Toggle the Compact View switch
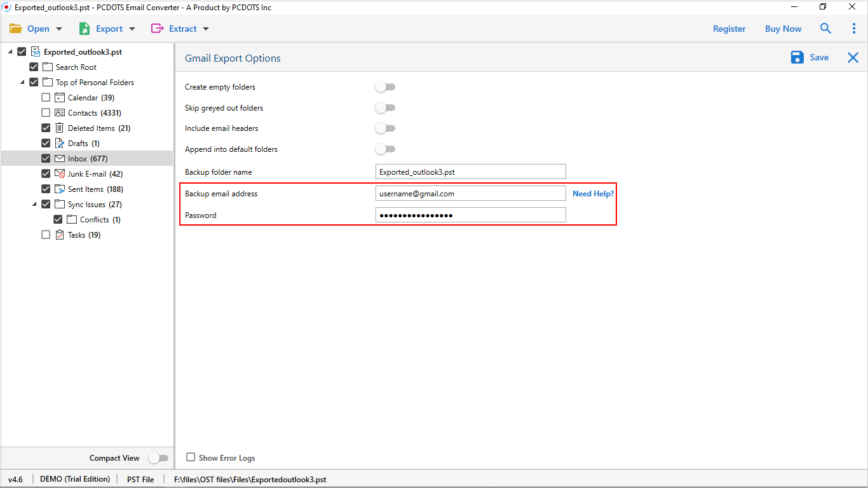The width and height of the screenshot is (868, 488). click(158, 458)
